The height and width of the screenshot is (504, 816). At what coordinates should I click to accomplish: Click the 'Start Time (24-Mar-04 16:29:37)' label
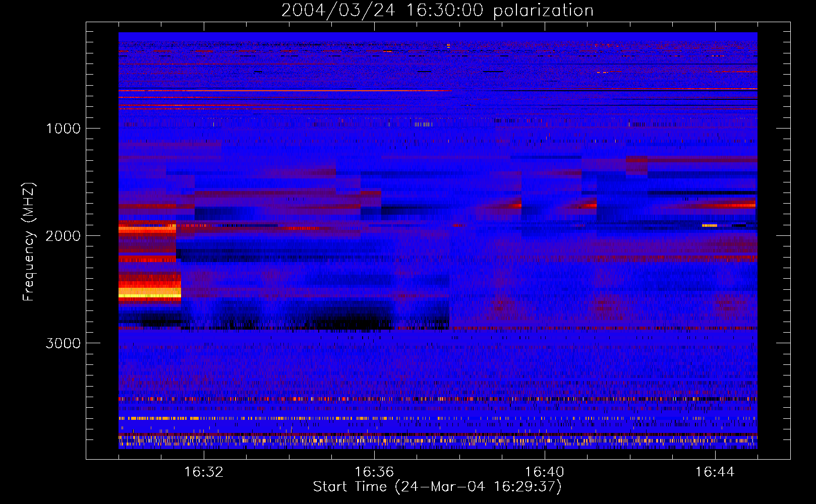click(437, 487)
